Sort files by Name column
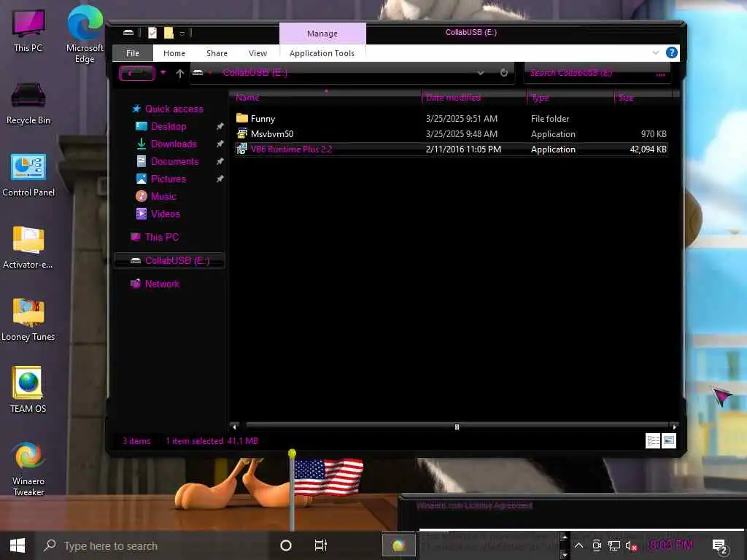This screenshot has width=747, height=560. pos(326,97)
